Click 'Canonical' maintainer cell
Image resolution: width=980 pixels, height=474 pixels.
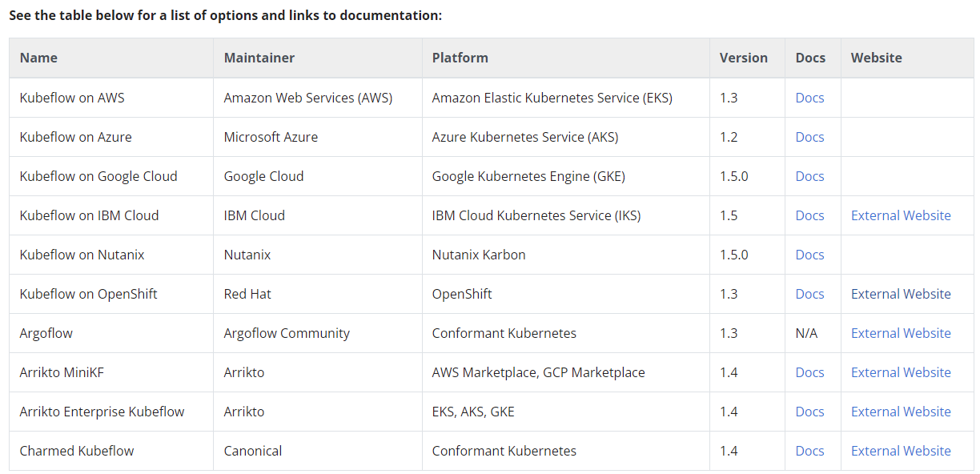tap(318, 451)
